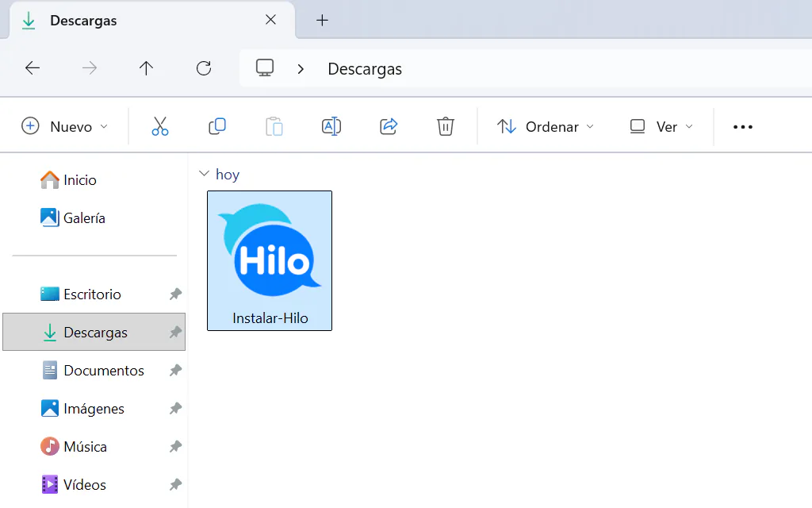Cut the selected file with scissors icon
This screenshot has width=812, height=508.
pyautogui.click(x=160, y=126)
